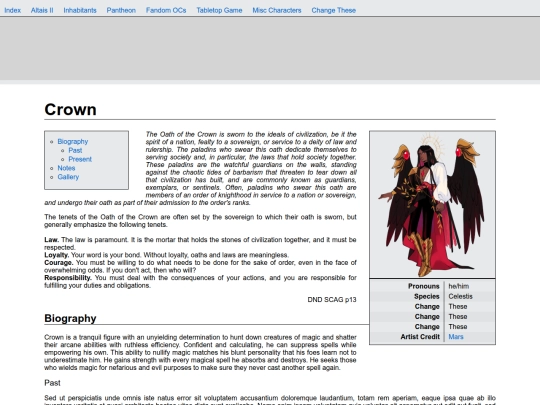
Task: Click the bold 'Courage.' tenet text
Action: click(x=59, y=262)
